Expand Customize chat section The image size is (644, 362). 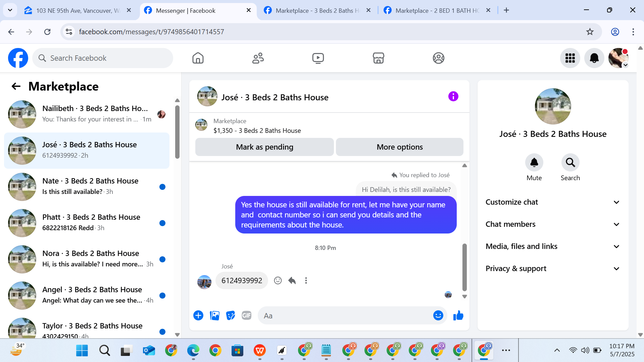(x=553, y=202)
